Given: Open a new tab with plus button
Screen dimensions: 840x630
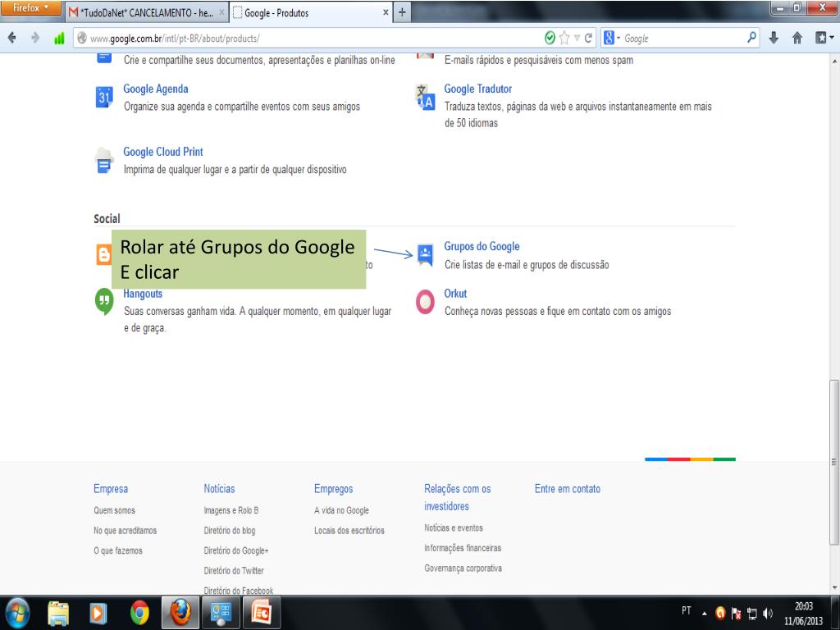Looking at the screenshot, I should pos(402,12).
